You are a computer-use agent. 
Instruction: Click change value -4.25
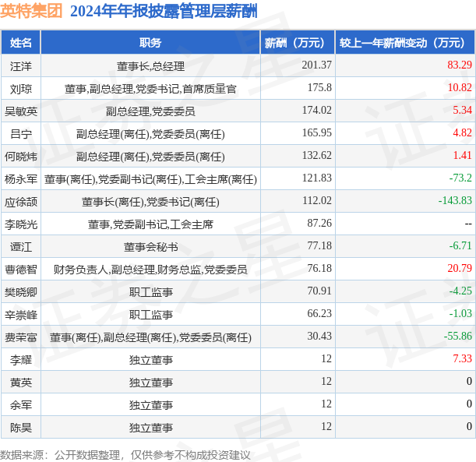tap(460, 291)
